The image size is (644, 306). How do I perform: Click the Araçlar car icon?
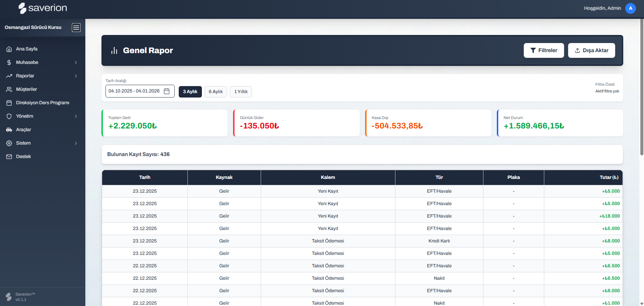[9, 130]
